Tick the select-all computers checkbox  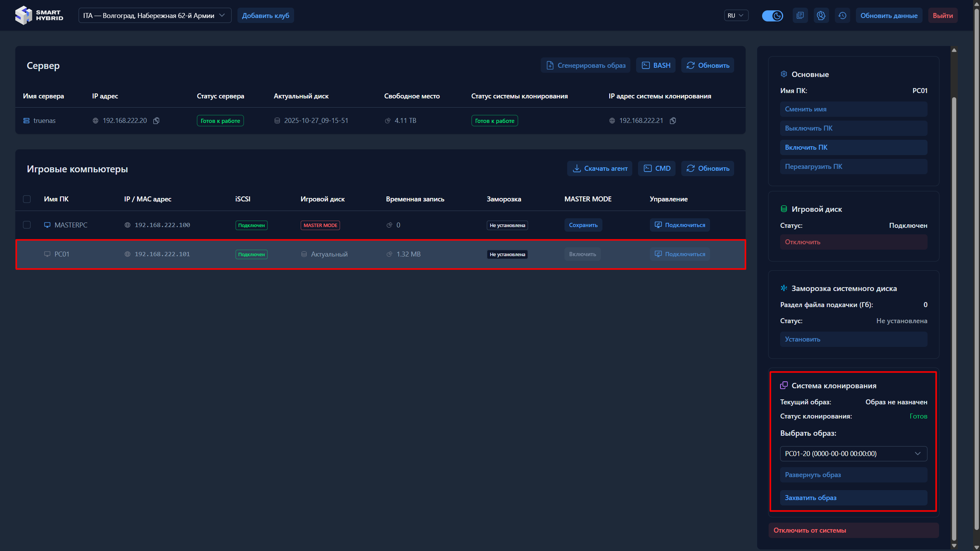(27, 199)
